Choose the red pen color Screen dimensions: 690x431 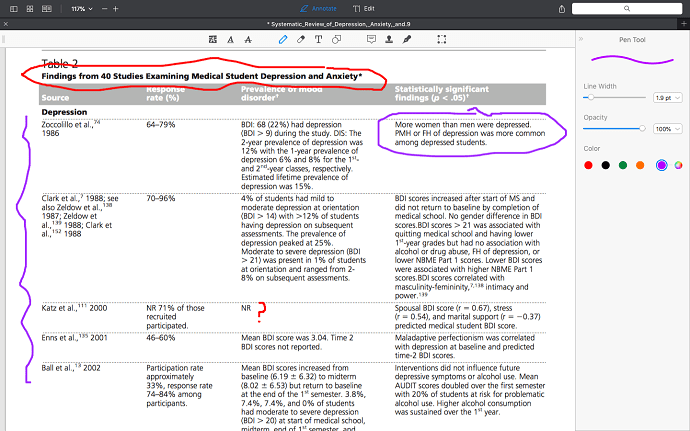click(x=588, y=165)
